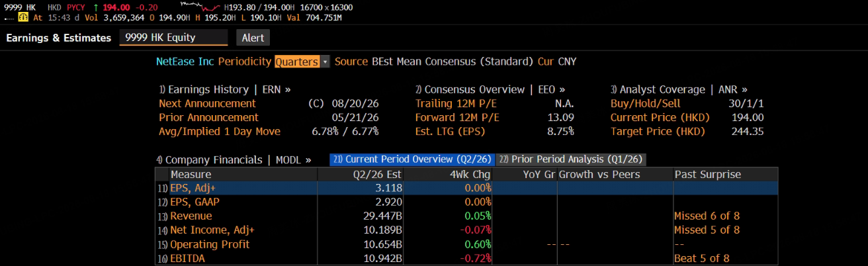The height and width of the screenshot is (266, 868).
Task: Click the EBITDA estimate 10.942B
Action: (382, 258)
